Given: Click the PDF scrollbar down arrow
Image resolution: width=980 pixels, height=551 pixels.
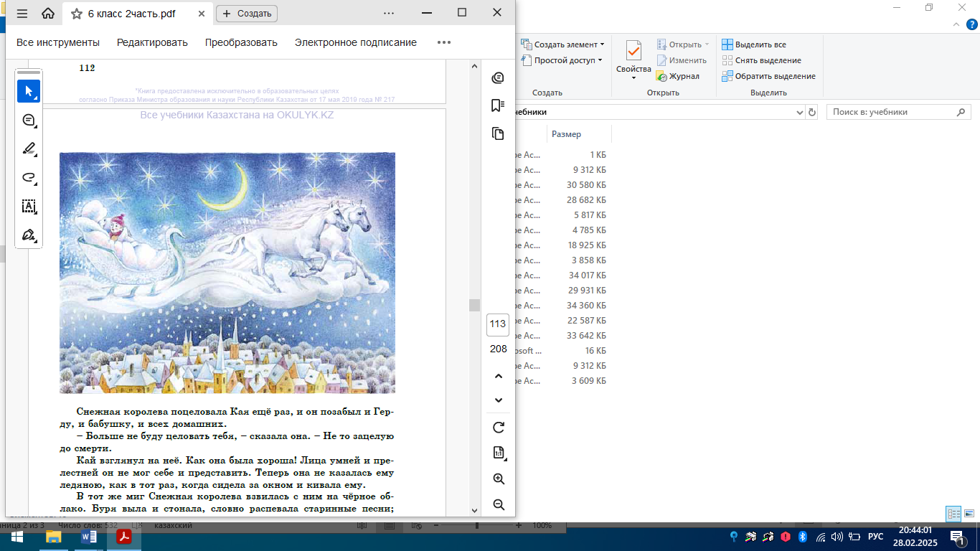Looking at the screenshot, I should 474,510.
